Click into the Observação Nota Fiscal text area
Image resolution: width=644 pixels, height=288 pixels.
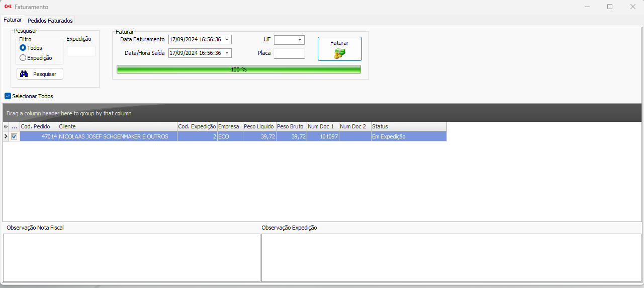click(x=132, y=257)
